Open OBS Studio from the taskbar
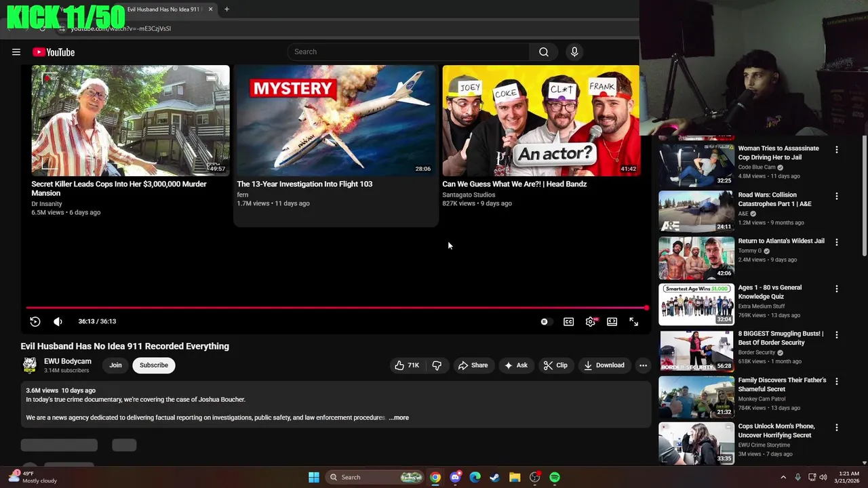 535,477
